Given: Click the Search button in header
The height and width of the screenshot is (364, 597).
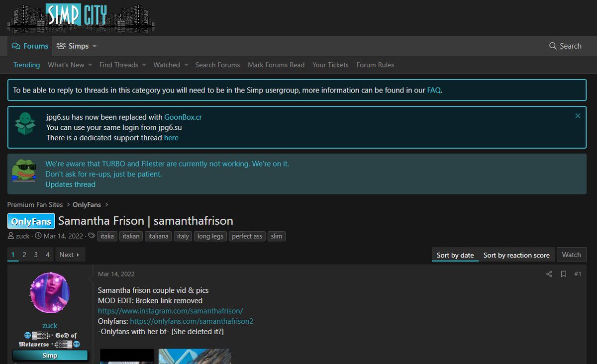Looking at the screenshot, I should click(565, 46).
